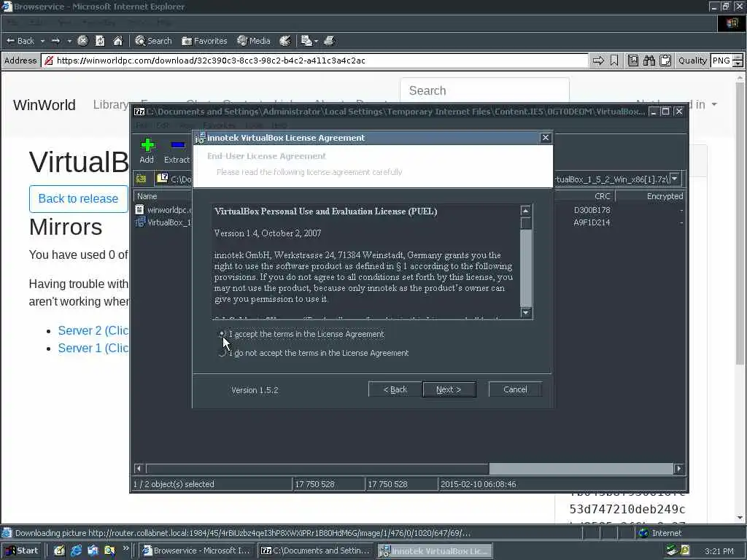Select the winworldpc file row in 7-Zip

click(163, 209)
